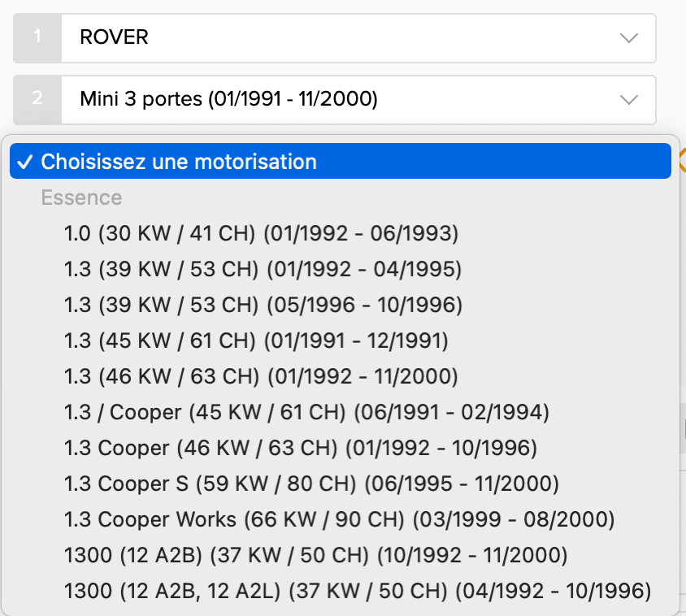686x616 pixels.
Task: Open the Mini 3 portes model dropdown
Action: point(335,100)
